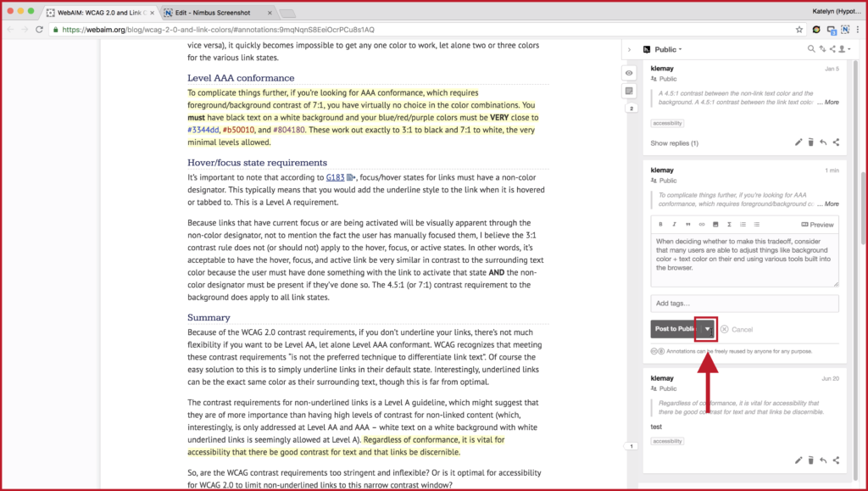This screenshot has width=868, height=491.
Task: Insert a math formula in the editor
Action: pos(729,225)
